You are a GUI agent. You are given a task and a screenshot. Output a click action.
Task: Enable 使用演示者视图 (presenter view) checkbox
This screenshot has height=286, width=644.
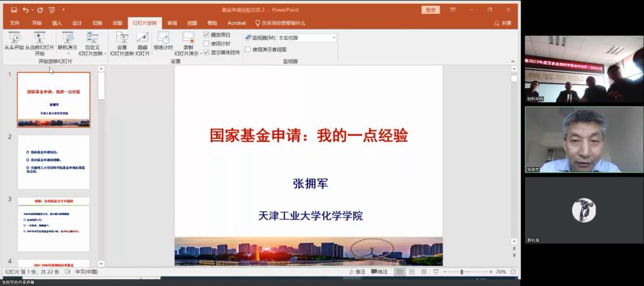click(248, 49)
